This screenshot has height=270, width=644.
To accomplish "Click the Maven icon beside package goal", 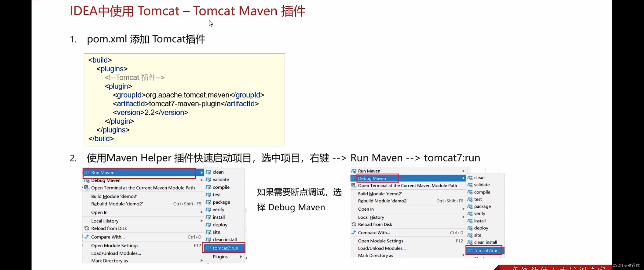I will (x=208, y=202).
